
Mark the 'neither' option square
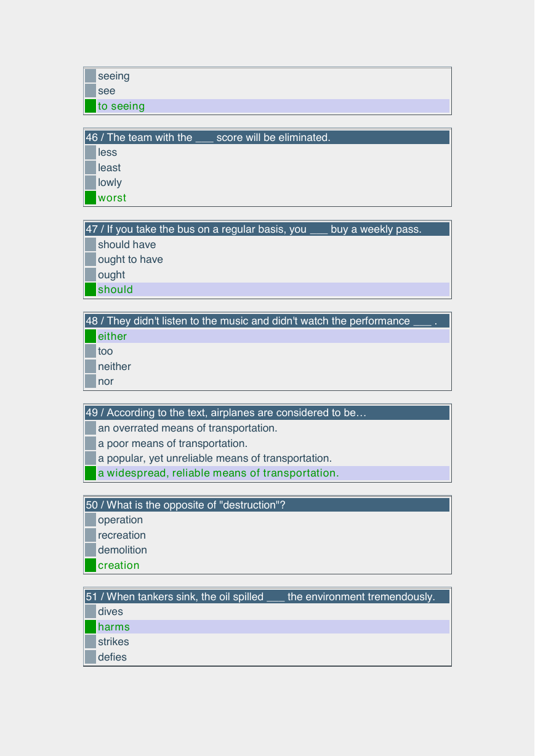[x=91, y=366]
